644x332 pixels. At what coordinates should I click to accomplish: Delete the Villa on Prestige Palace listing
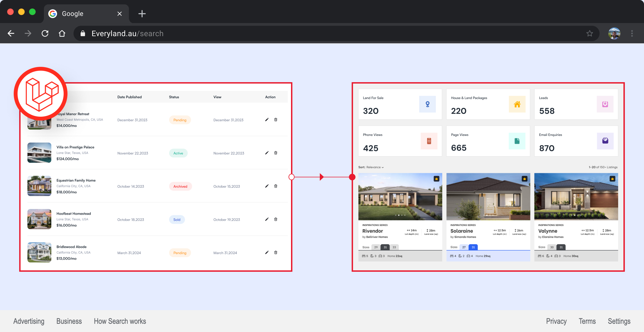pyautogui.click(x=276, y=153)
